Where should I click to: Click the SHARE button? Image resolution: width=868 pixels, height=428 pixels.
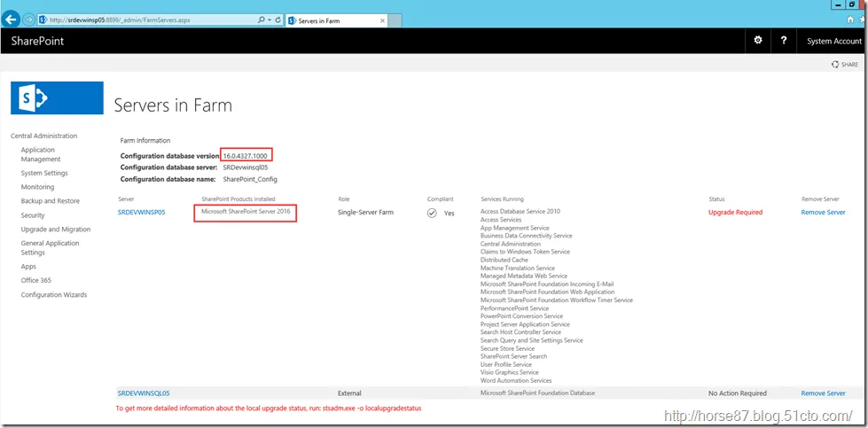point(845,65)
